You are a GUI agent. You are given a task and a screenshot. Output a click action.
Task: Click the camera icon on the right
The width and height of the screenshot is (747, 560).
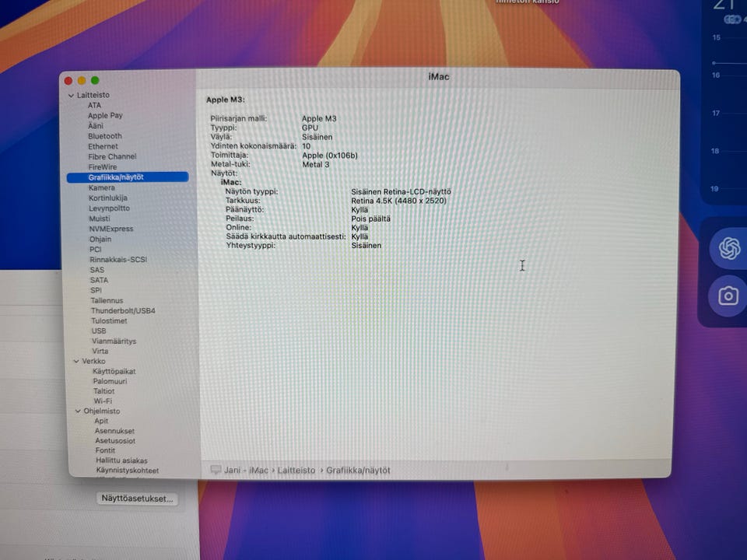(x=728, y=296)
